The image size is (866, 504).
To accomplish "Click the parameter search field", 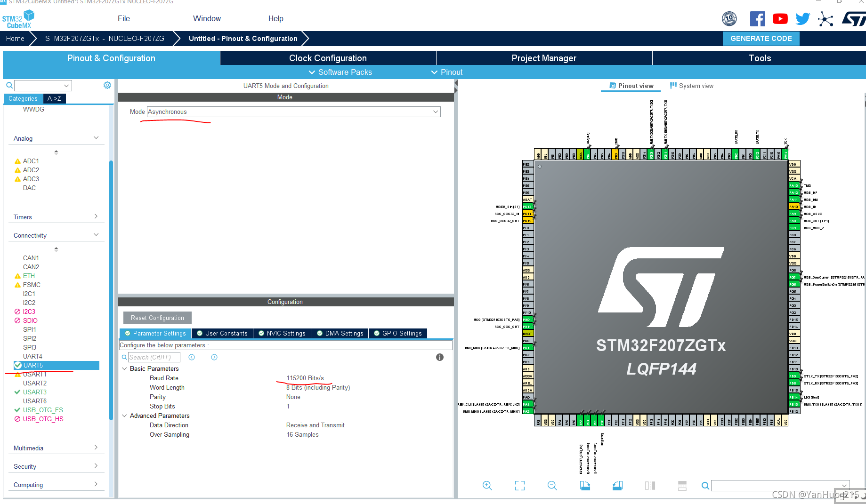I will [154, 357].
